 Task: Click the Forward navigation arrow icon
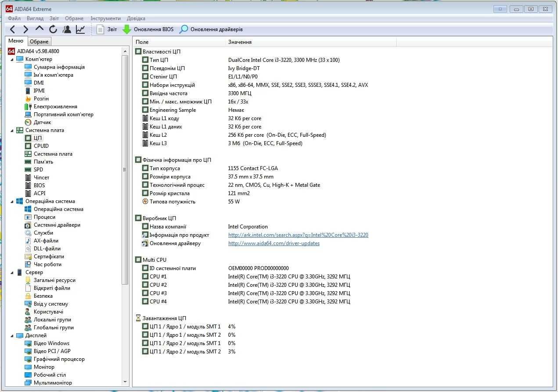(x=25, y=29)
